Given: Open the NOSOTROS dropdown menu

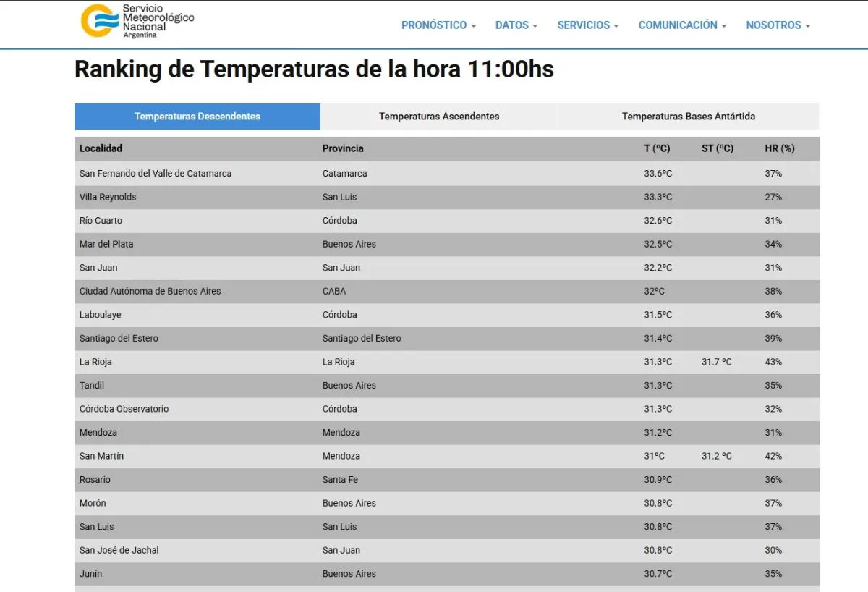Looking at the screenshot, I should tap(778, 25).
